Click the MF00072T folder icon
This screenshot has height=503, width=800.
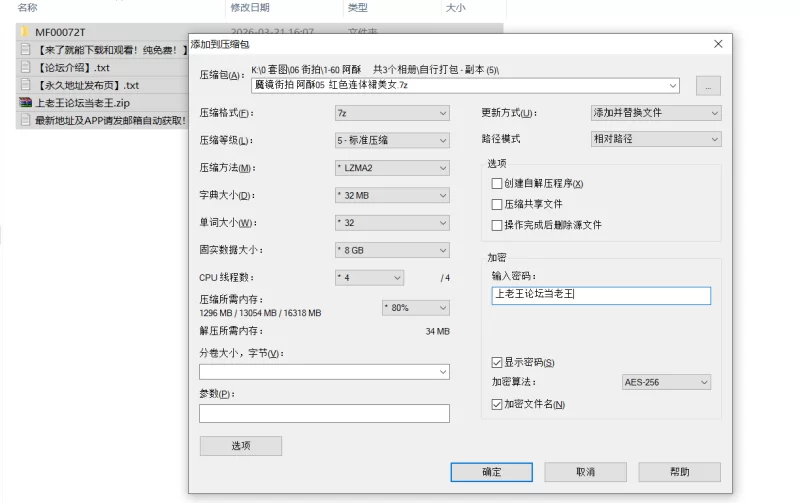click(25, 32)
